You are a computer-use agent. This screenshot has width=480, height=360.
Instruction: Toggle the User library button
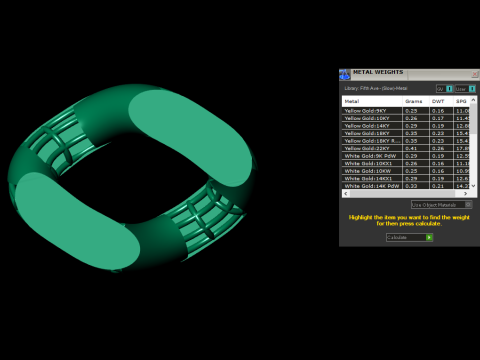[x=465, y=89]
